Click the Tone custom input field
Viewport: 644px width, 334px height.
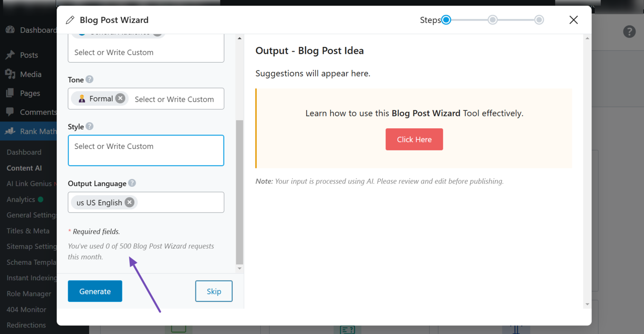tap(174, 99)
